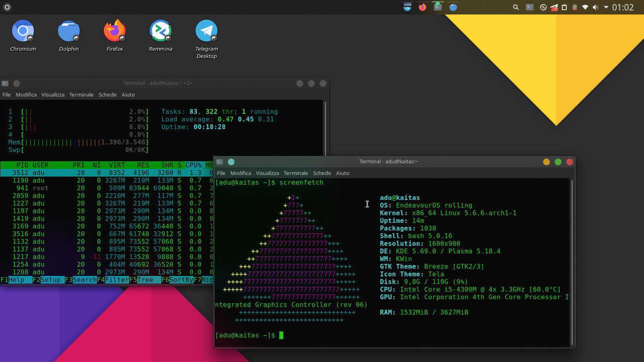Select the process row with PID 2059
This screenshot has width=644, height=362.
point(107,195)
